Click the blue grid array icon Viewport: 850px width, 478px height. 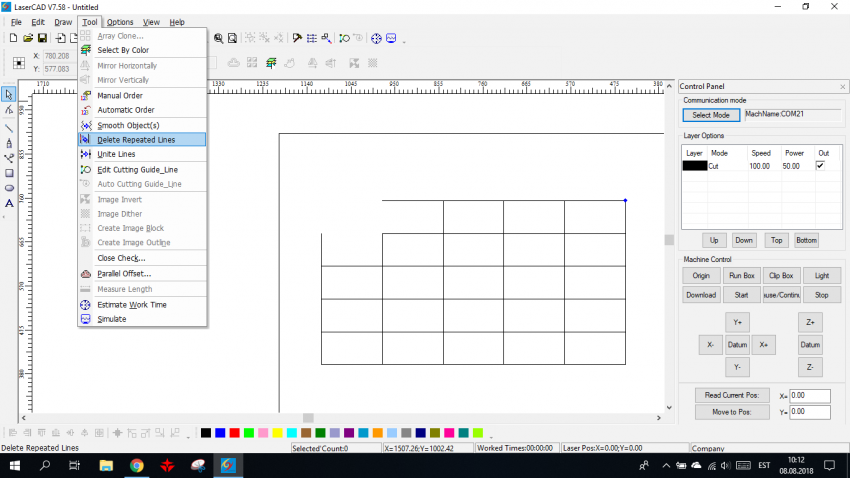pos(312,38)
